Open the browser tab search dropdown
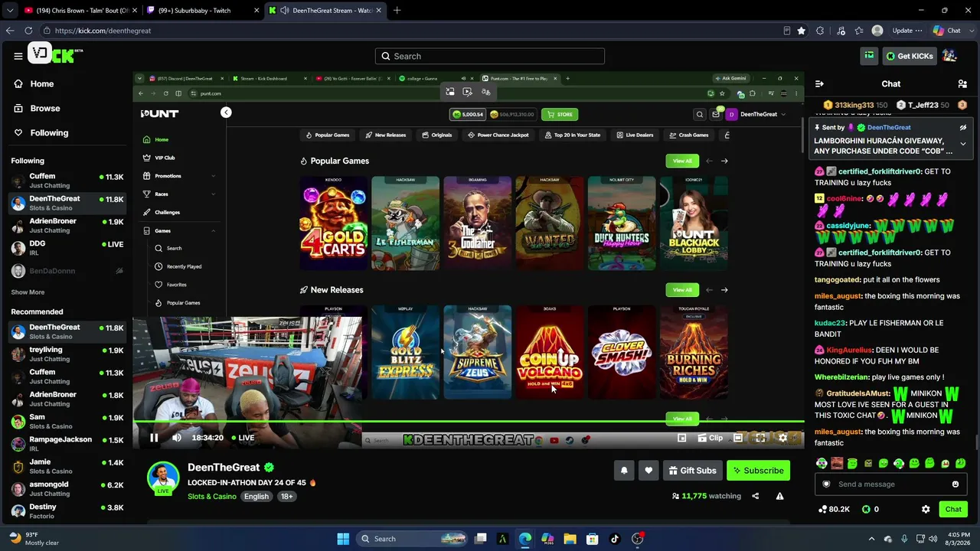The width and height of the screenshot is (980, 551). point(9,11)
